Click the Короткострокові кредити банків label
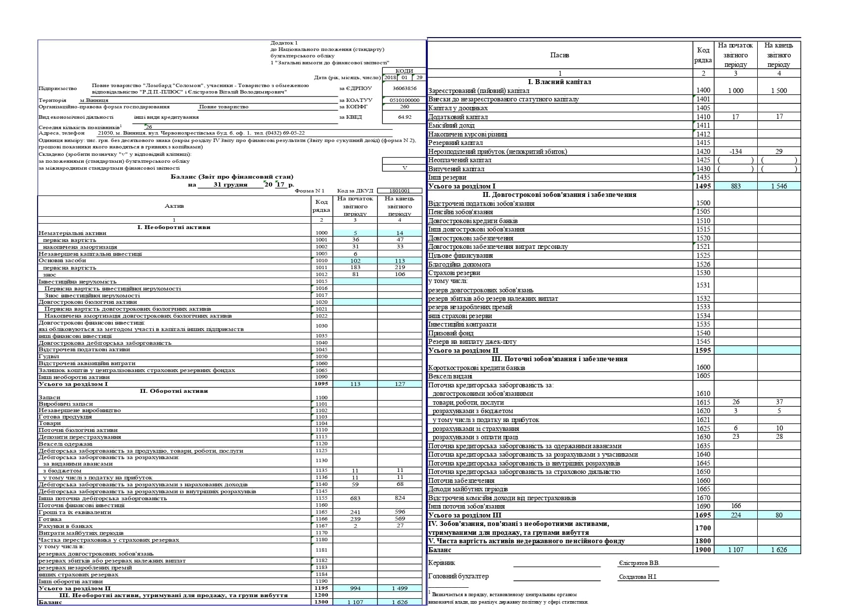This screenshot has width=868, height=614. tap(477, 368)
